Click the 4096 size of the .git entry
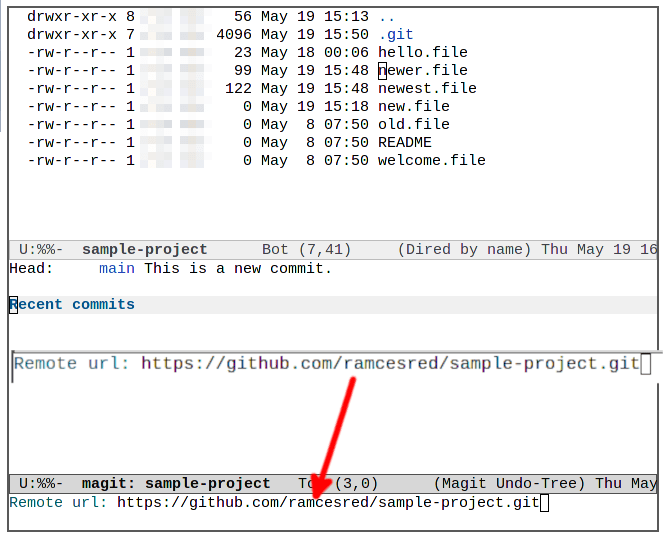 [234, 34]
